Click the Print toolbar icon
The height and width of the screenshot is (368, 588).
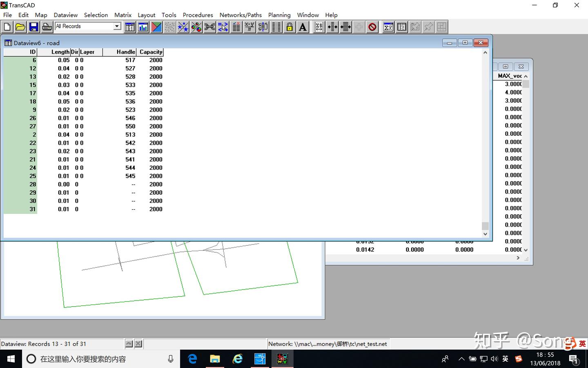pyautogui.click(x=47, y=27)
